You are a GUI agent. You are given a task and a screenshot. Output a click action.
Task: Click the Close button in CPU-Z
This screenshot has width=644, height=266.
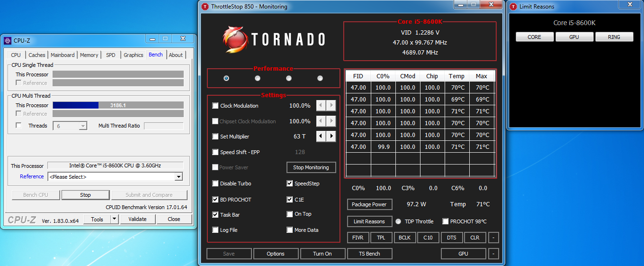click(x=174, y=219)
